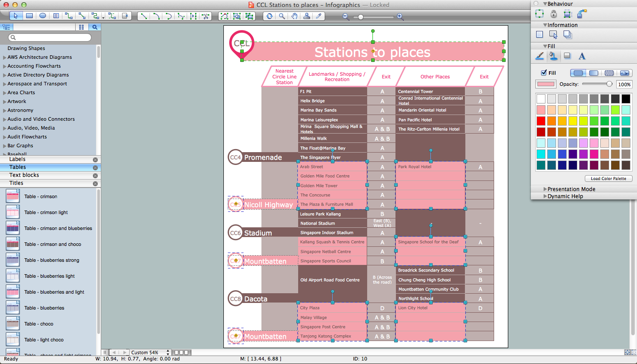
Task: Select the magnifier zoom tool
Action: (282, 16)
